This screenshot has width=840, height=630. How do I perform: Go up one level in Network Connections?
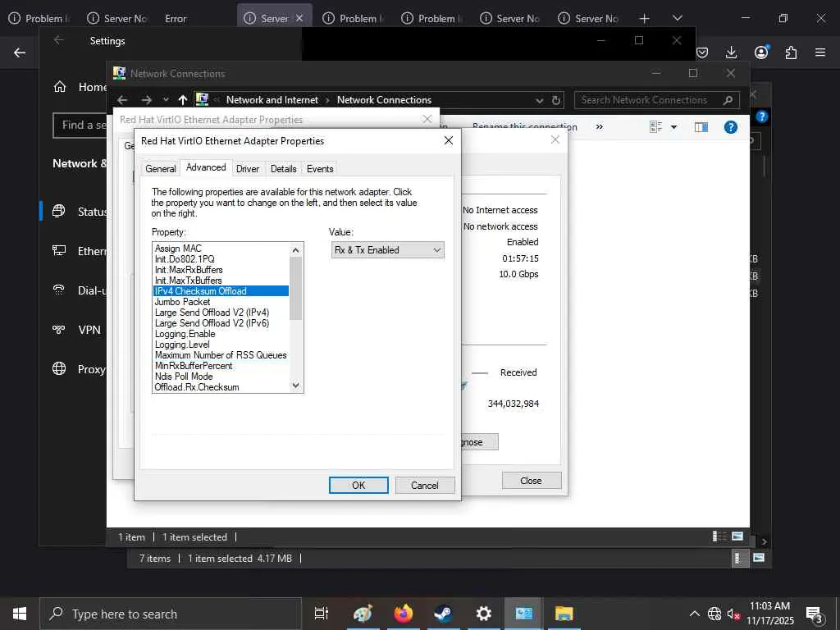(183, 99)
